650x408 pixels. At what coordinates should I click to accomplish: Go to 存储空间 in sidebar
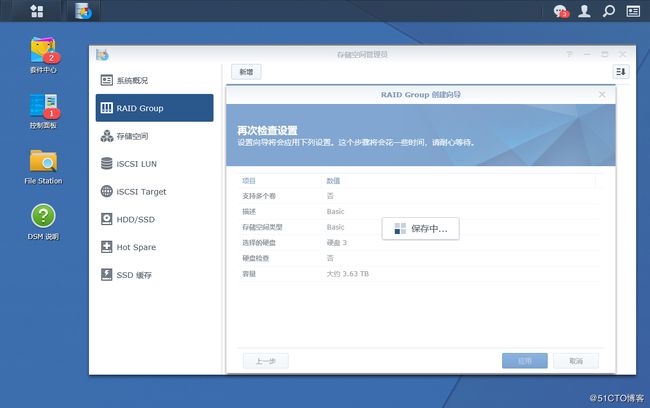click(155, 136)
